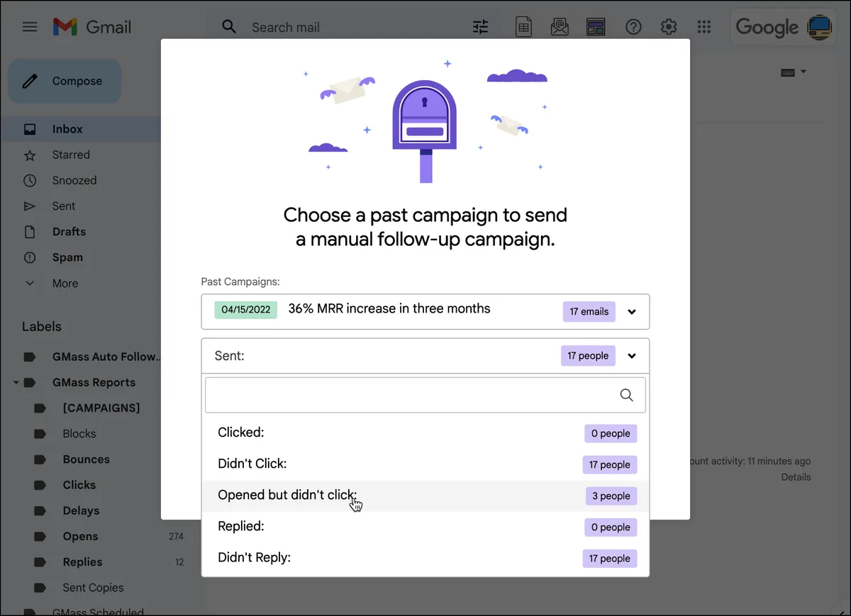The height and width of the screenshot is (616, 851).
Task: Open the Support help question icon
Action: coord(633,27)
